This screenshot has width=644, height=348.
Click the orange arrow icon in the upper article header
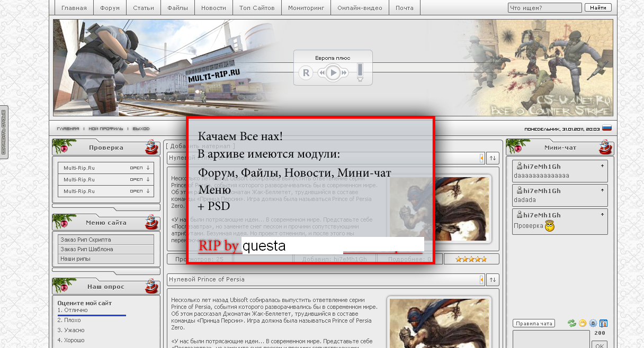(482, 158)
